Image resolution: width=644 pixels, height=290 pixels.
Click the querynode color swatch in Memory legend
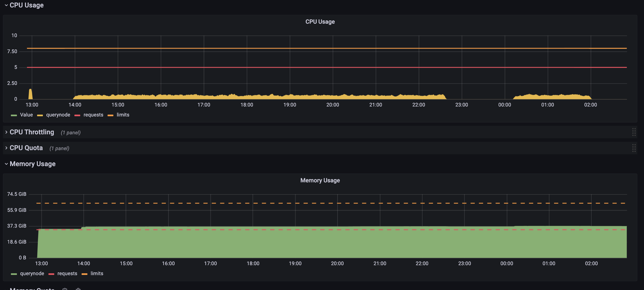(14, 274)
